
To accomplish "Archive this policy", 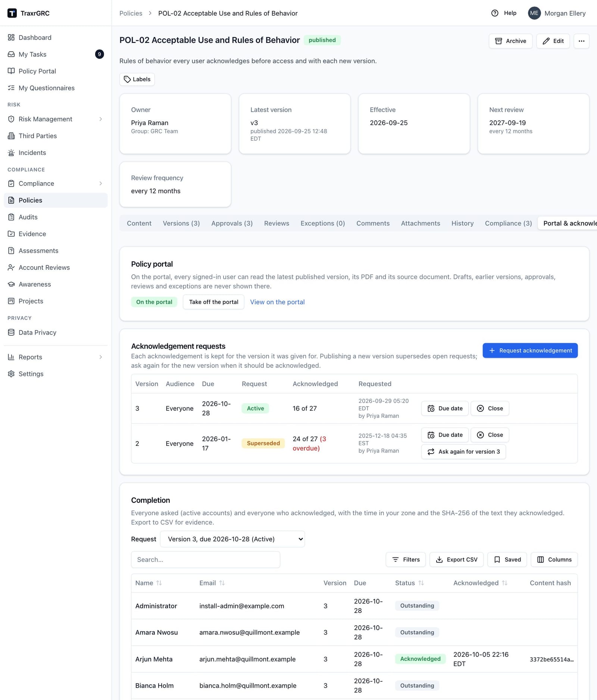I will click(510, 41).
